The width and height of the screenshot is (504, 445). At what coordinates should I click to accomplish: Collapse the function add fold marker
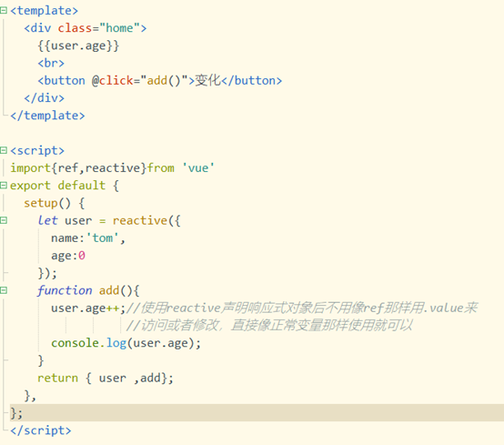(x=4, y=290)
